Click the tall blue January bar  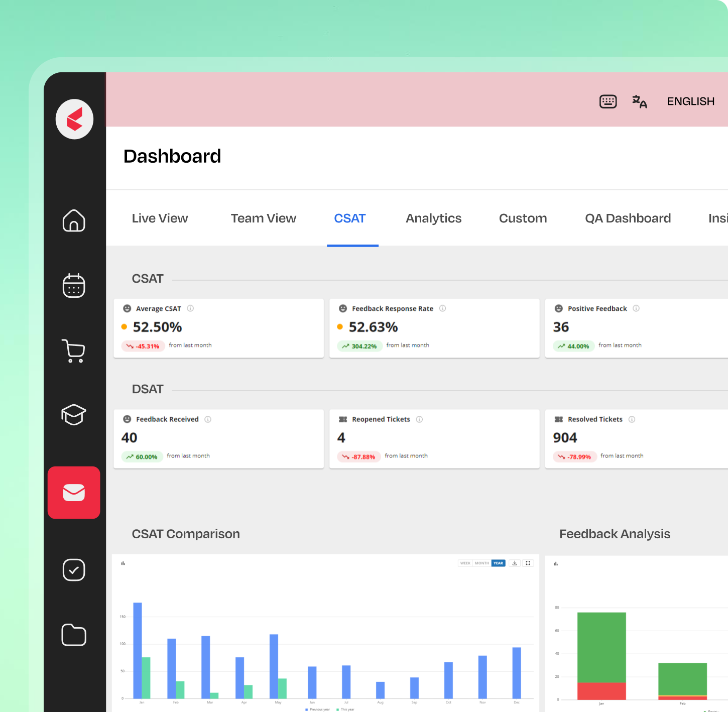(138, 650)
